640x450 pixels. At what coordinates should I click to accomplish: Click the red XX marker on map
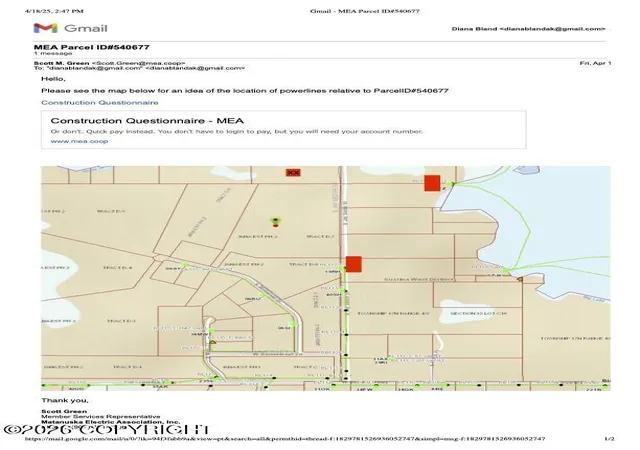293,173
